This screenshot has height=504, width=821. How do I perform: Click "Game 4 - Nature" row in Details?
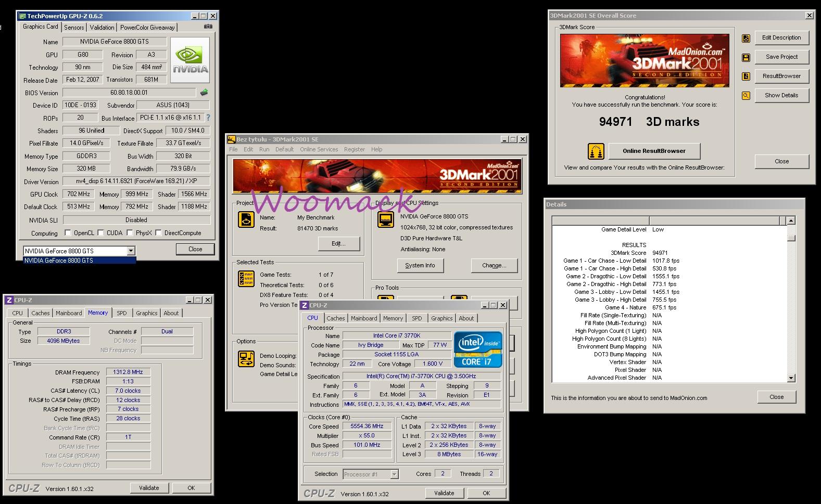670,307
